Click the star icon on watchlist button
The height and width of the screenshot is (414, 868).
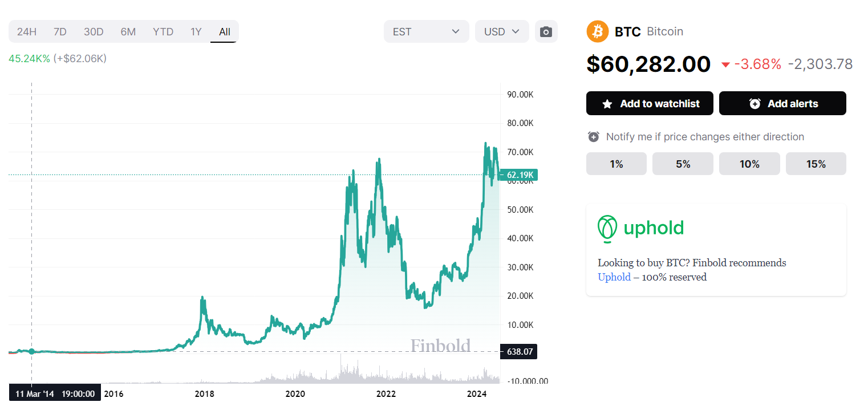(x=607, y=104)
